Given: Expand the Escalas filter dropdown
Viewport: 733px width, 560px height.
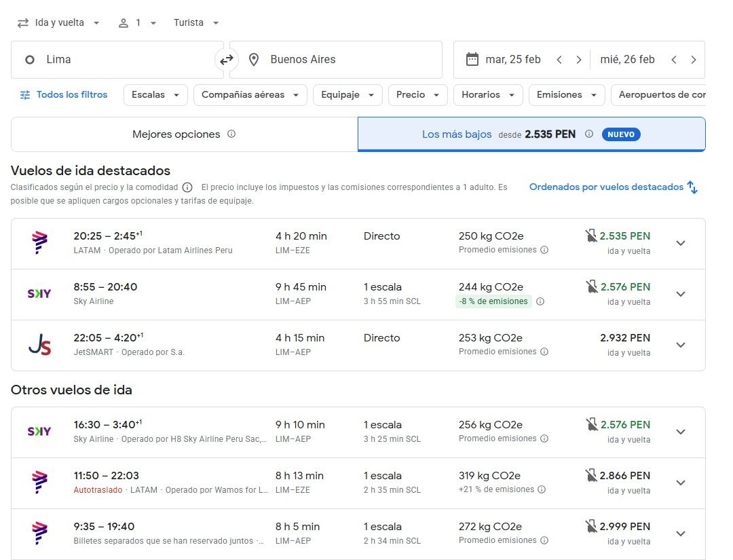Looking at the screenshot, I should tap(155, 95).
